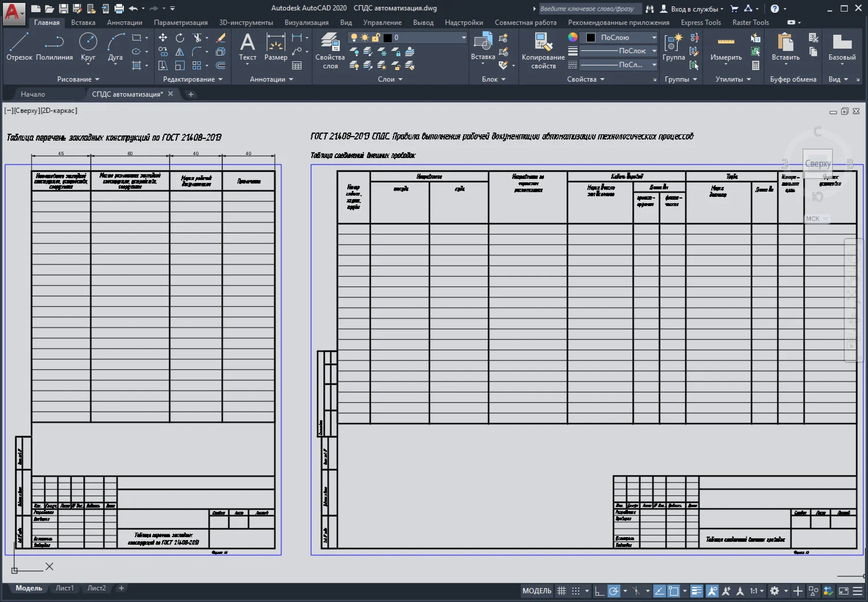Viewport: 868px width, 602px height.
Task: Click Customization menu at status bar end
Action: [x=858, y=591]
